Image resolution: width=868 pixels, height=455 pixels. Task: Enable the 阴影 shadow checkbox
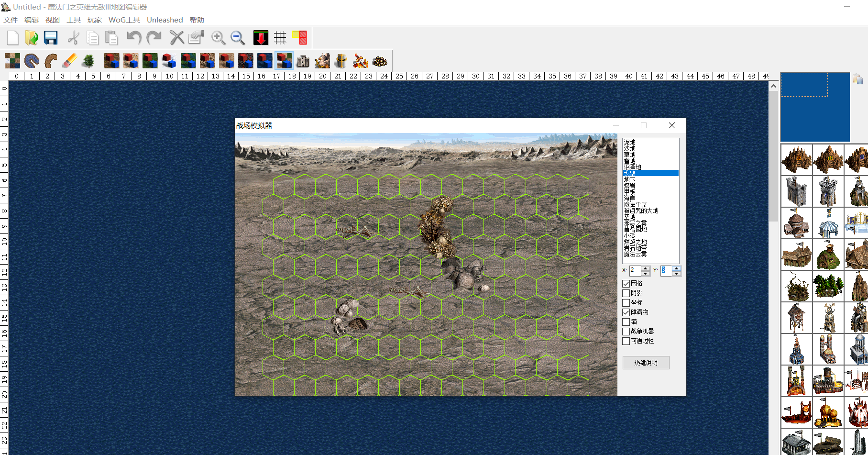(x=626, y=293)
